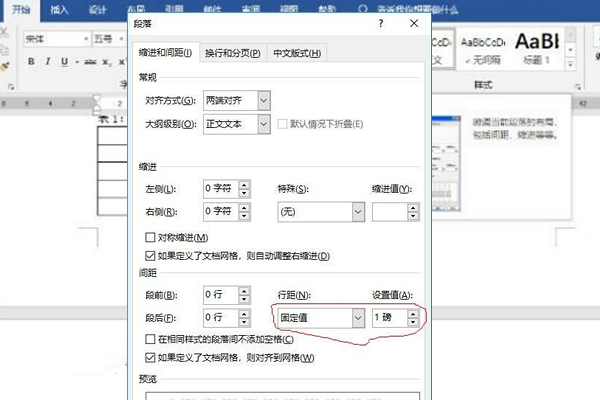The image size is (600, 400).
Task: Open the clipboard group dialog launcher
Action: point(10,87)
